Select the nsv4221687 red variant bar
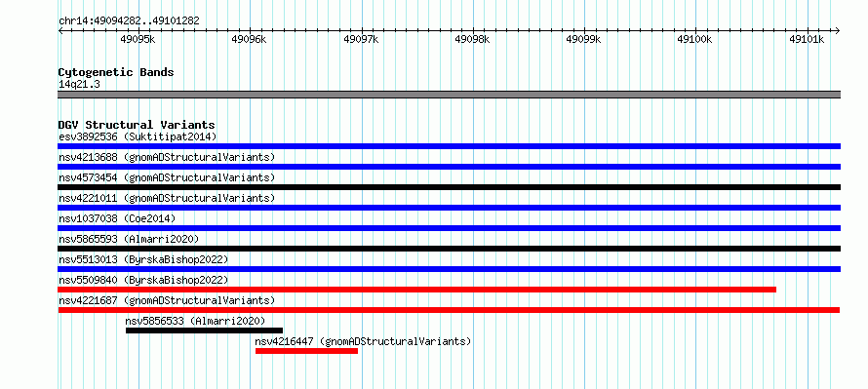The image size is (868, 389). 449,310
